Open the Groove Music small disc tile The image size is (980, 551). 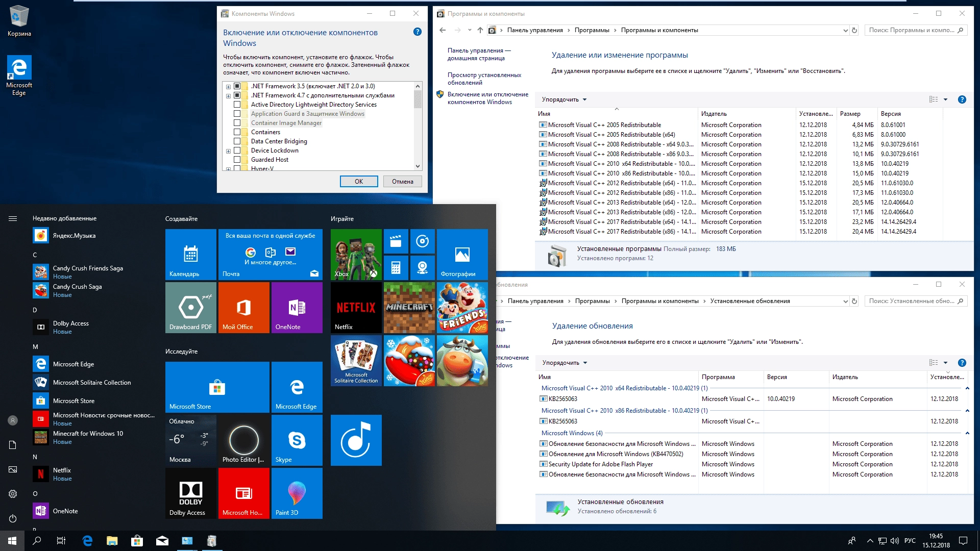click(422, 241)
